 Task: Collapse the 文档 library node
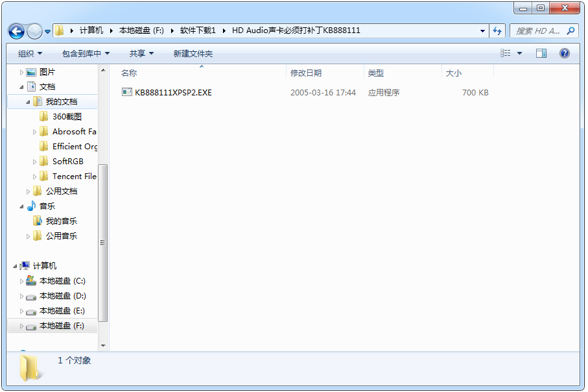(x=21, y=87)
